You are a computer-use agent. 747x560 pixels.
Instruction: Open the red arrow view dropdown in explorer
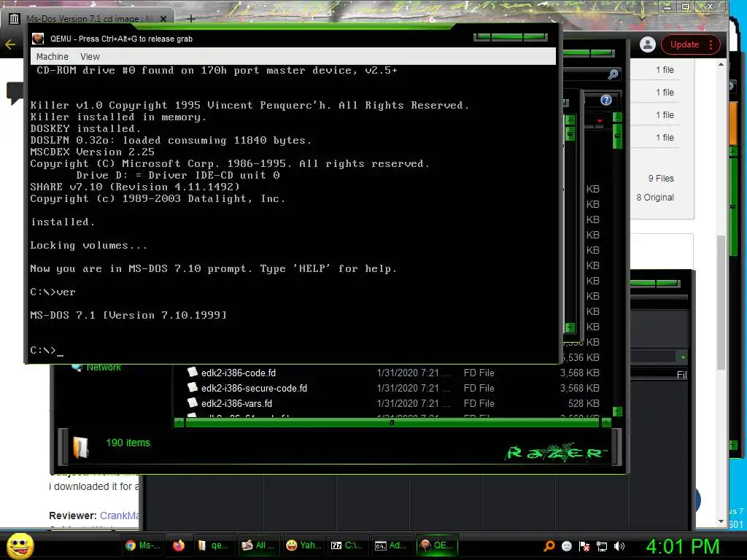pos(600,121)
